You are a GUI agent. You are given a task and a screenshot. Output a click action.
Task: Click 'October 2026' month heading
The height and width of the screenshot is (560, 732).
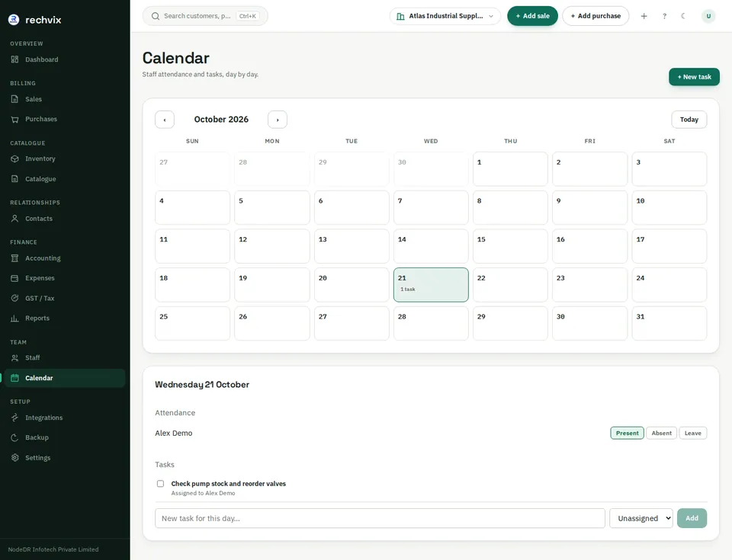(x=221, y=120)
